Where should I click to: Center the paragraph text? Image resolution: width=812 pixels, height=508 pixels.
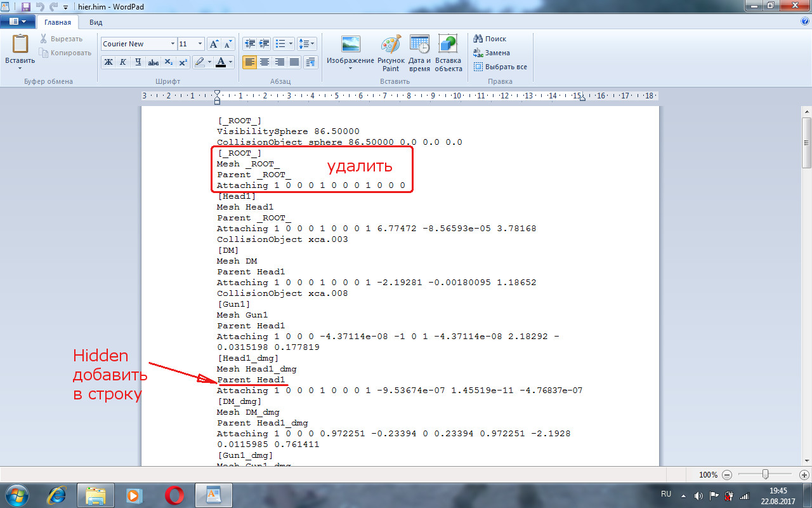[x=265, y=62]
